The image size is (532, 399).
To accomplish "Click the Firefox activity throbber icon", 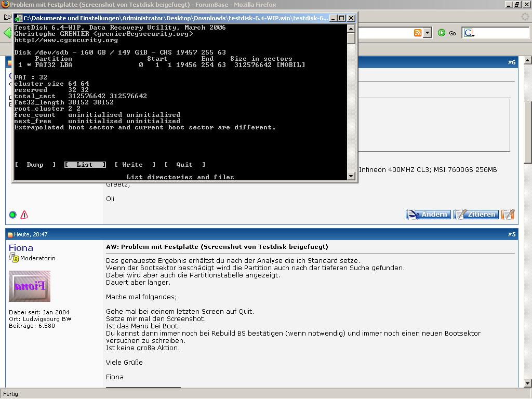I will pos(525,16).
